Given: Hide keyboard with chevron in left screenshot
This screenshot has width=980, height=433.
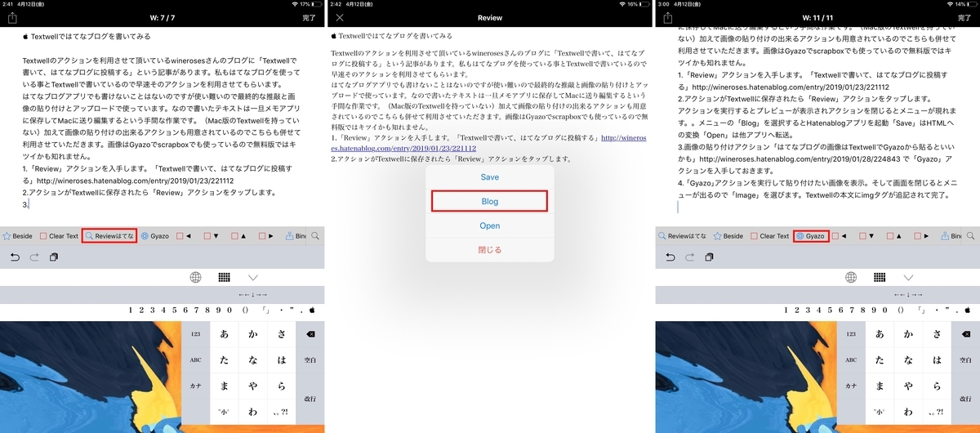Looking at the screenshot, I should click(x=253, y=278).
